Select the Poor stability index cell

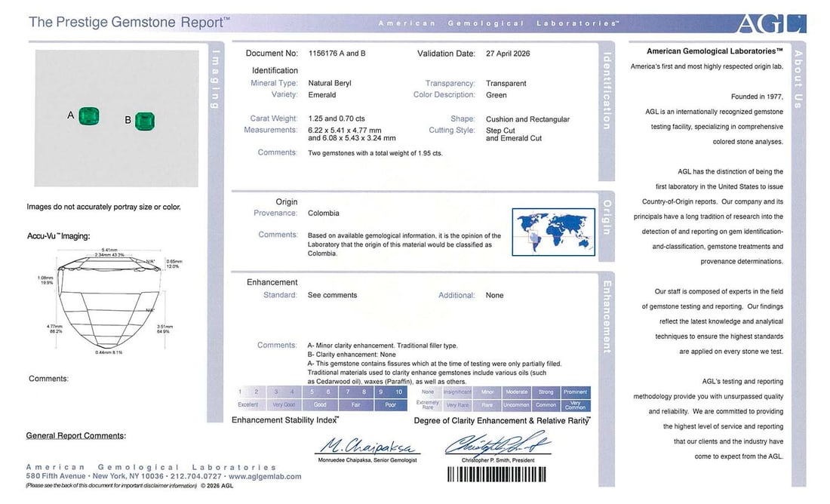[390, 405]
